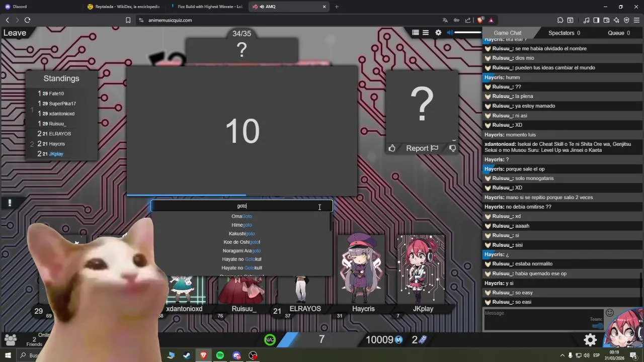Select ELRAYOS in the Standings list
644x362 pixels.
pyautogui.click(x=60, y=134)
